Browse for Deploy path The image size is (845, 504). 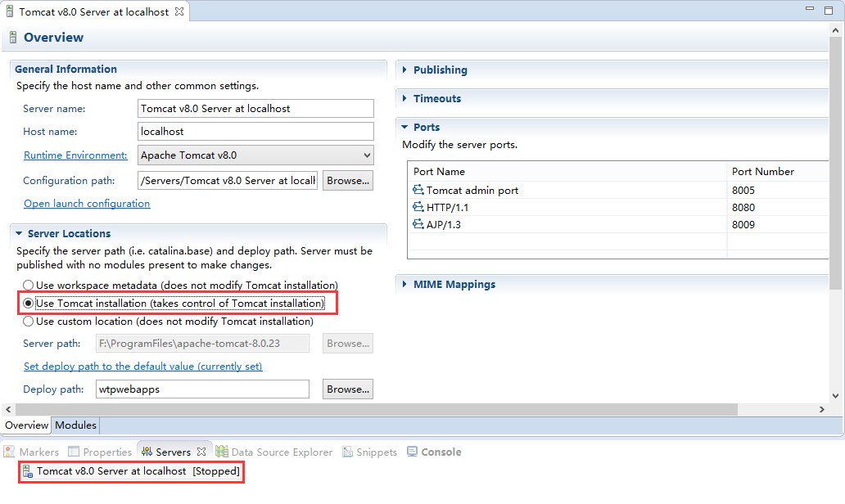(348, 389)
